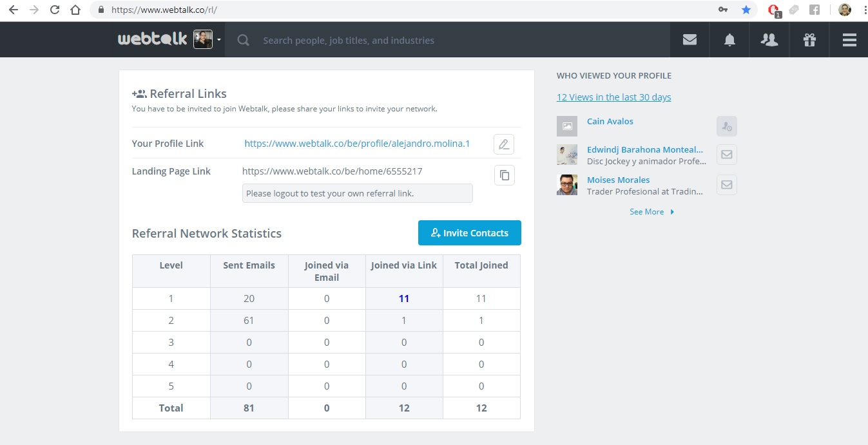Open the browser home page icon

(75, 10)
